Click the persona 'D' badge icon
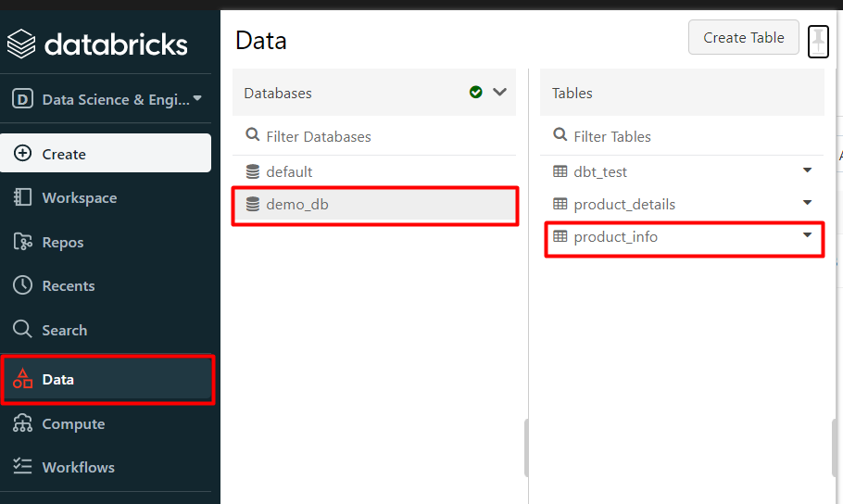 22,99
